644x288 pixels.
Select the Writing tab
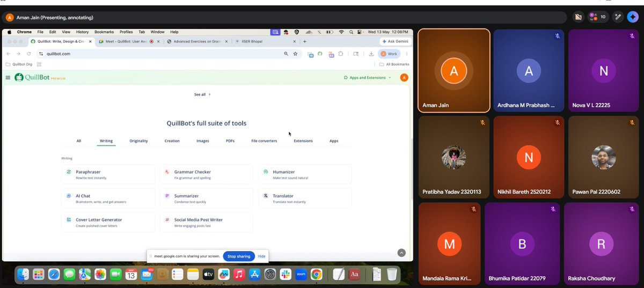pyautogui.click(x=106, y=141)
